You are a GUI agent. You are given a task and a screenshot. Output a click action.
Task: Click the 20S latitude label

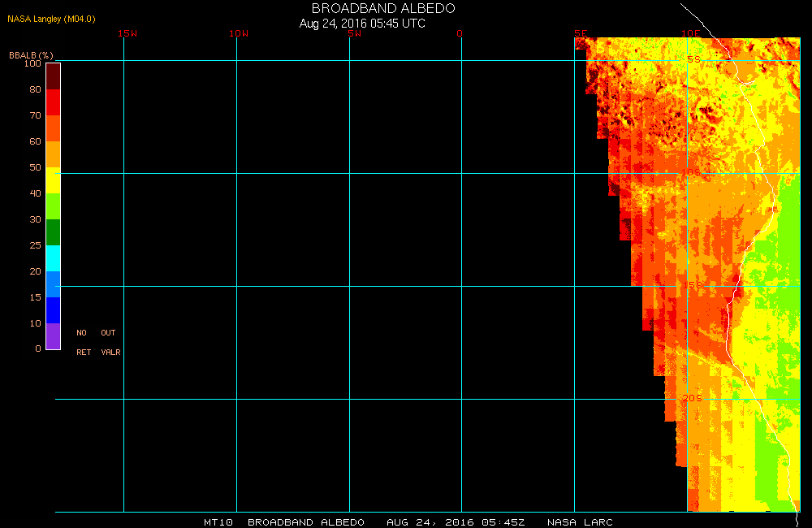pyautogui.click(x=692, y=397)
